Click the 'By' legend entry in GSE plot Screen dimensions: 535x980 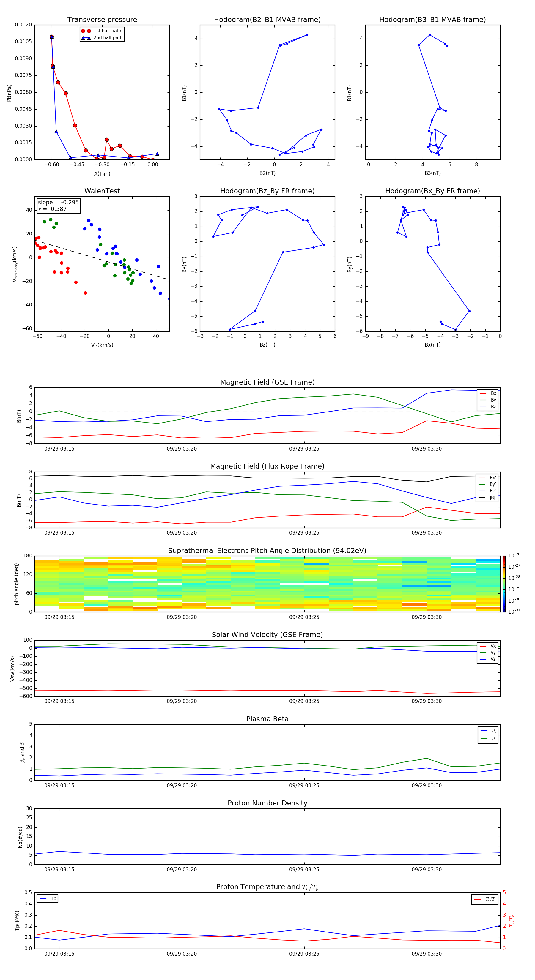pos(488,400)
